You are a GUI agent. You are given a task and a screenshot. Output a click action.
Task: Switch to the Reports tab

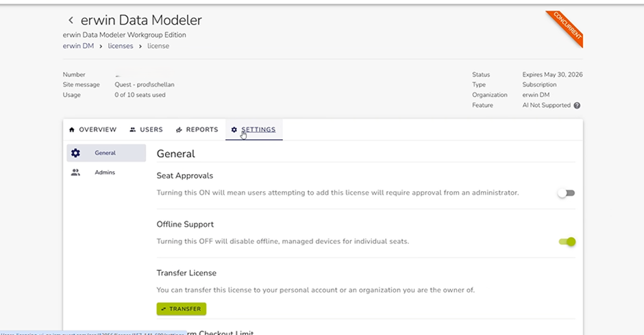(x=197, y=129)
